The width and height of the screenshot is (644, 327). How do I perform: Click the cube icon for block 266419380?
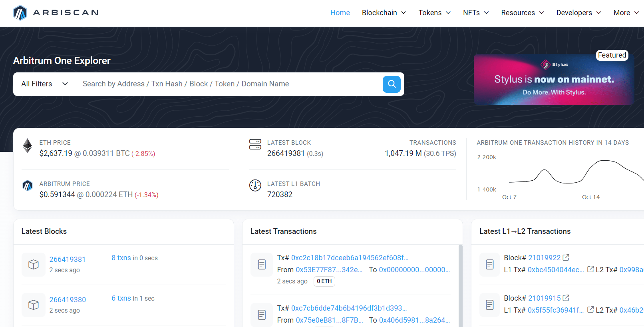click(34, 305)
